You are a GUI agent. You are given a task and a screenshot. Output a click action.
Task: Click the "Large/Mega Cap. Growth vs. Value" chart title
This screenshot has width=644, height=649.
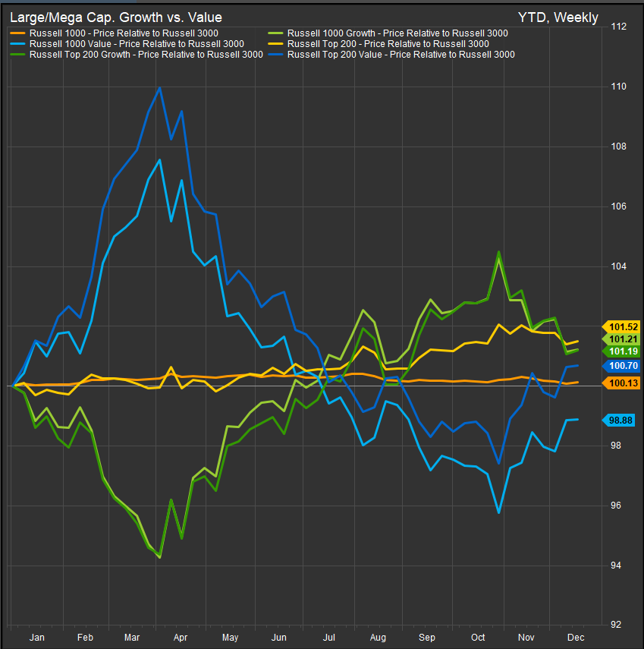coord(116,17)
